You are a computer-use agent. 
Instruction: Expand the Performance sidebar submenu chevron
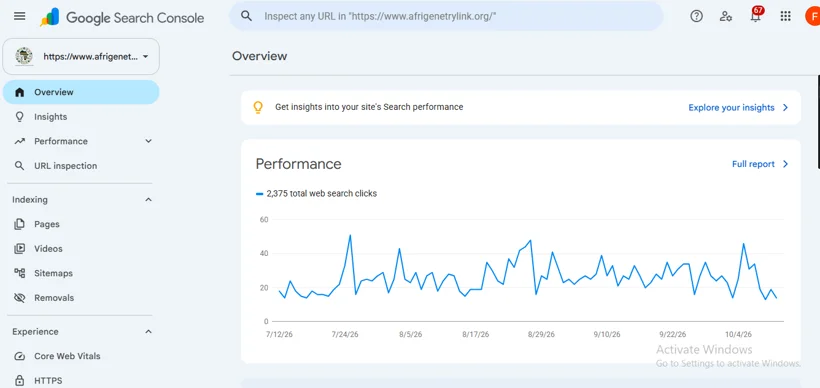(149, 141)
